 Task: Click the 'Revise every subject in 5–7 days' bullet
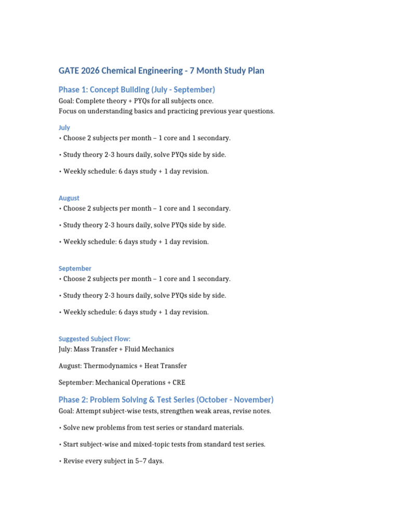(111, 461)
